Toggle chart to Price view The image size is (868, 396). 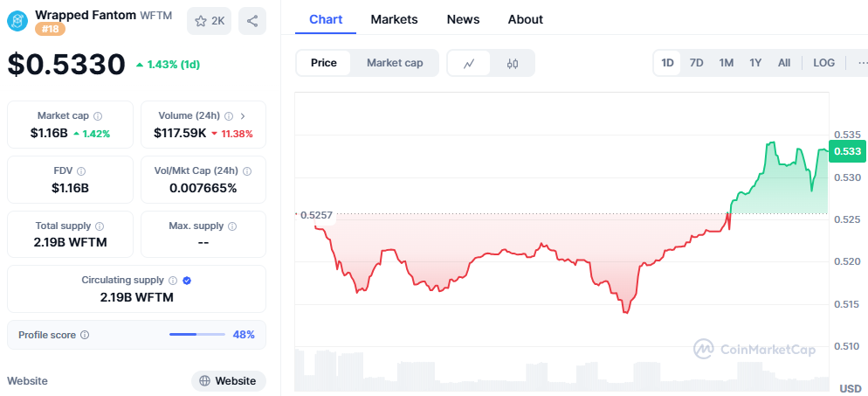(323, 63)
